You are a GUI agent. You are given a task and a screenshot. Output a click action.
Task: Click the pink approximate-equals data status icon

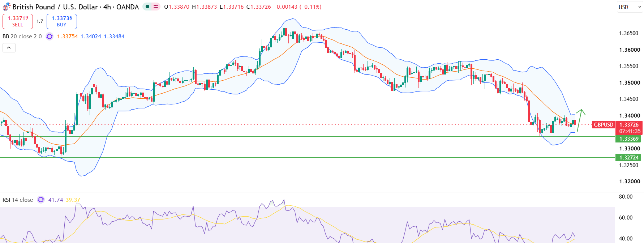coord(156,7)
